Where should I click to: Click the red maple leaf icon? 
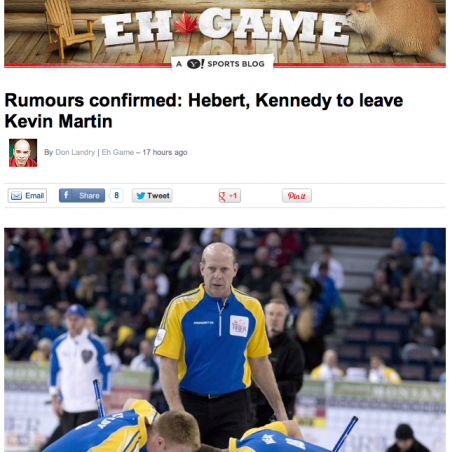coord(185,25)
